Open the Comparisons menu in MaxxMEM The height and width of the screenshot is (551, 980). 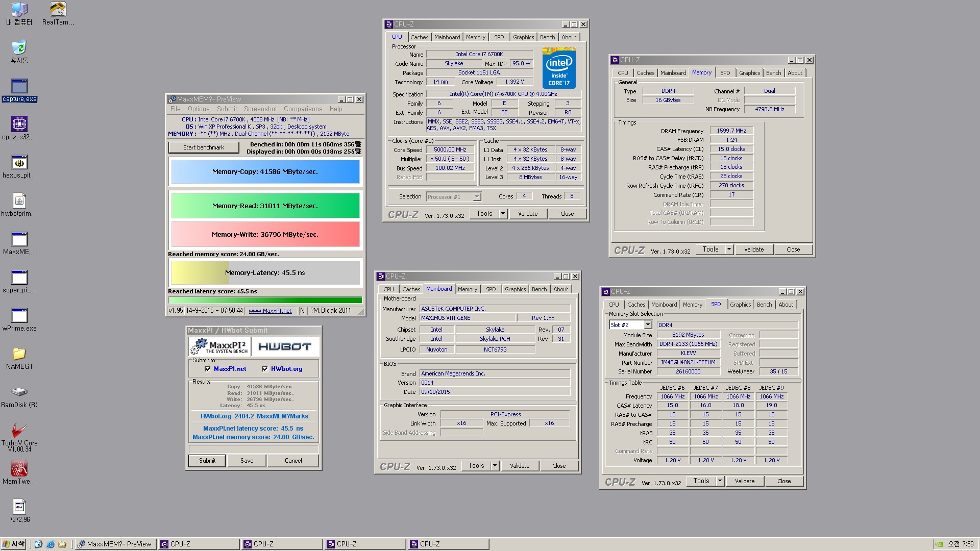[303, 109]
